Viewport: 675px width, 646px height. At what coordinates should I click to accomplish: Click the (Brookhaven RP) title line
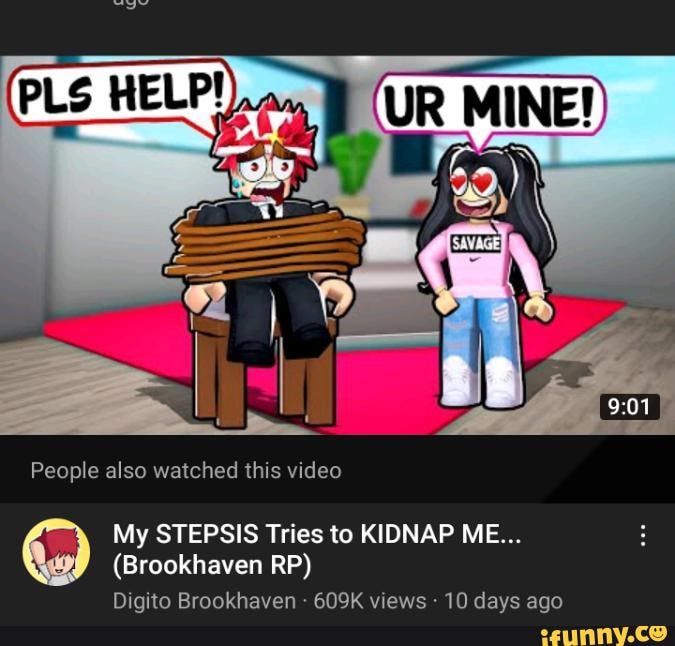pyautogui.click(x=212, y=565)
